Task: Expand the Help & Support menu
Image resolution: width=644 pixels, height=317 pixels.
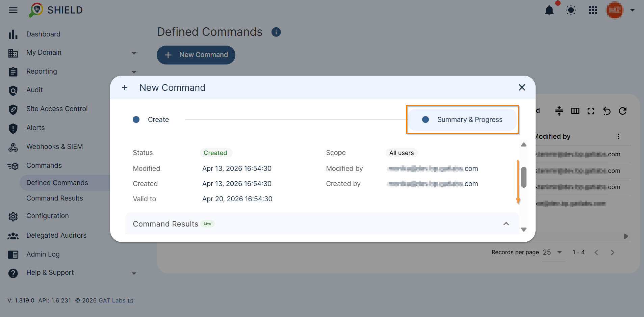Action: point(134,273)
